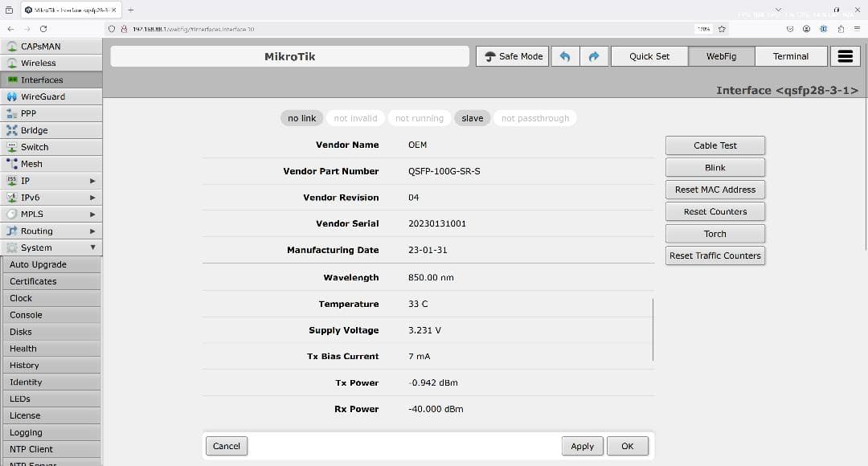Expand the MPLS submenu arrow
This screenshot has height=466, width=868.
92,215
